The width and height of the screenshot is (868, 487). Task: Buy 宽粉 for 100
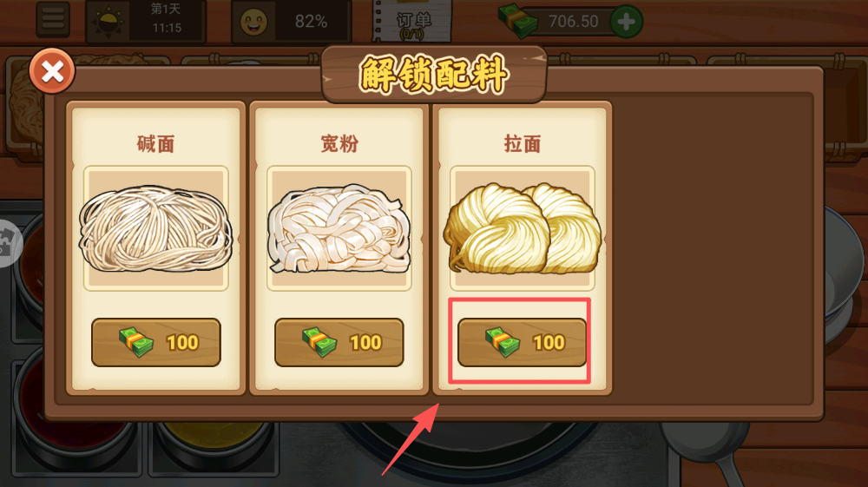(x=339, y=343)
